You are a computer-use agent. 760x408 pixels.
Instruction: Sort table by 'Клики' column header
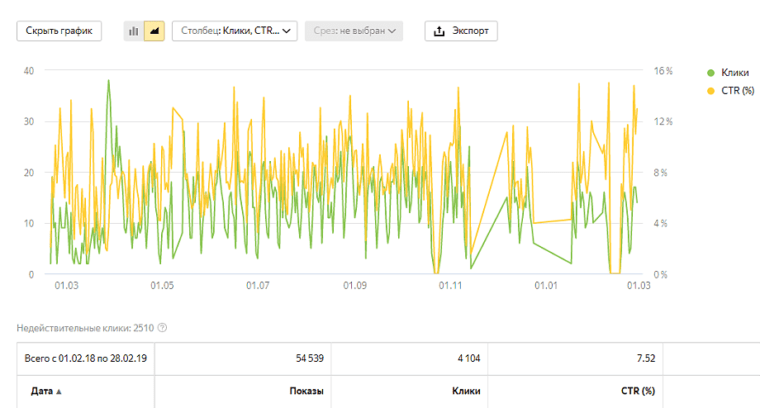coord(466,391)
